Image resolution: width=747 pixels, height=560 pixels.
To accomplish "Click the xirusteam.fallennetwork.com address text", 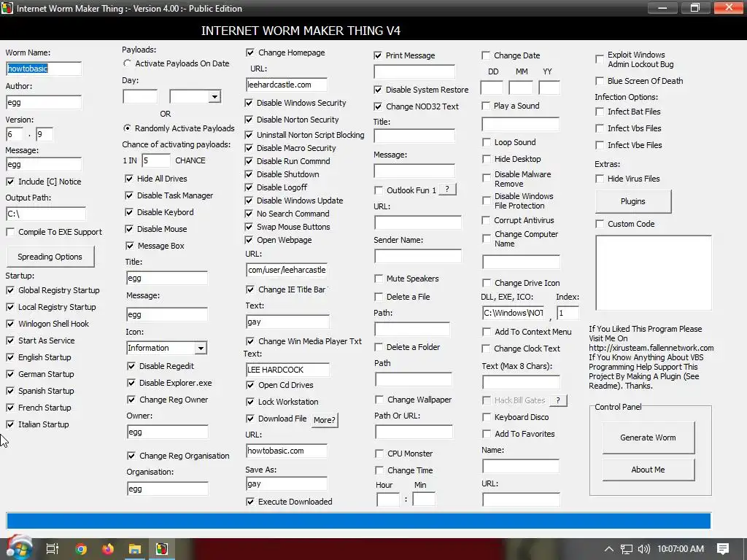I will [651, 348].
